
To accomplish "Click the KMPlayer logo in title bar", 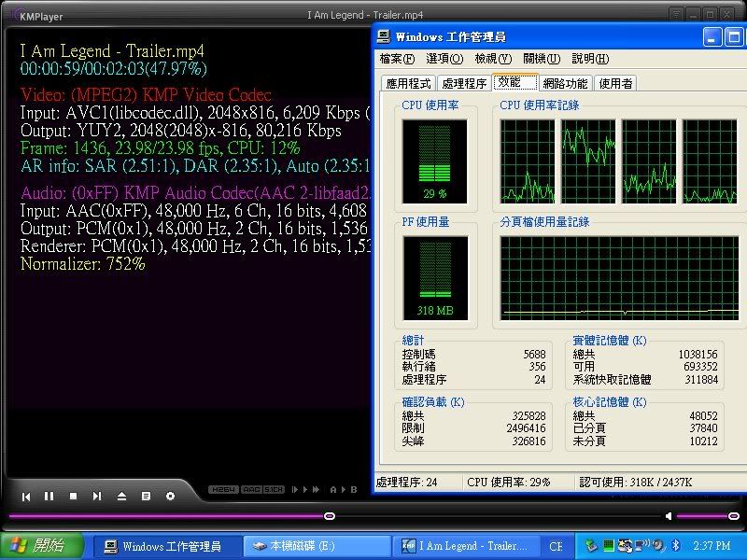I will (x=36, y=16).
